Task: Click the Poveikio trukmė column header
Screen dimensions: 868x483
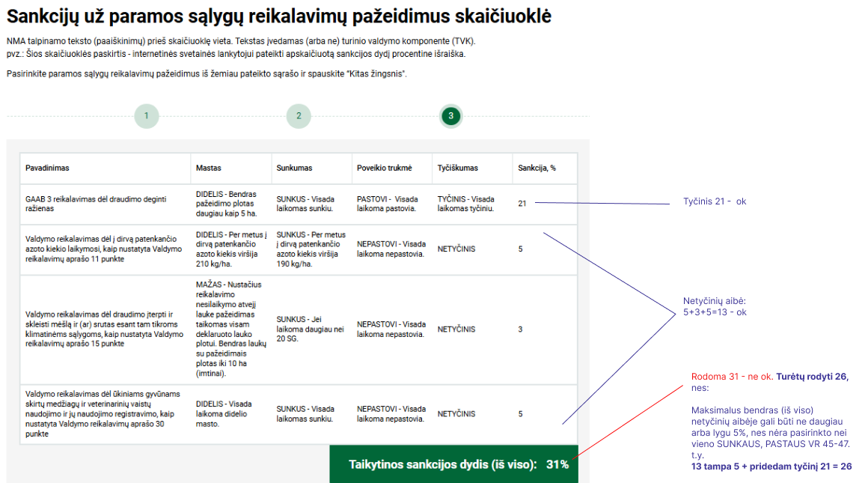Action: click(384, 168)
